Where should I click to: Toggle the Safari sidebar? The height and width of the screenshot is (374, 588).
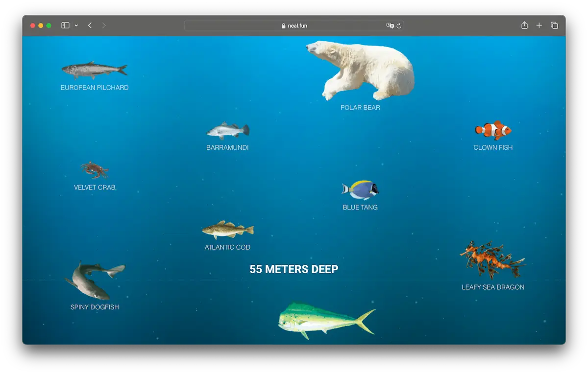click(x=65, y=25)
